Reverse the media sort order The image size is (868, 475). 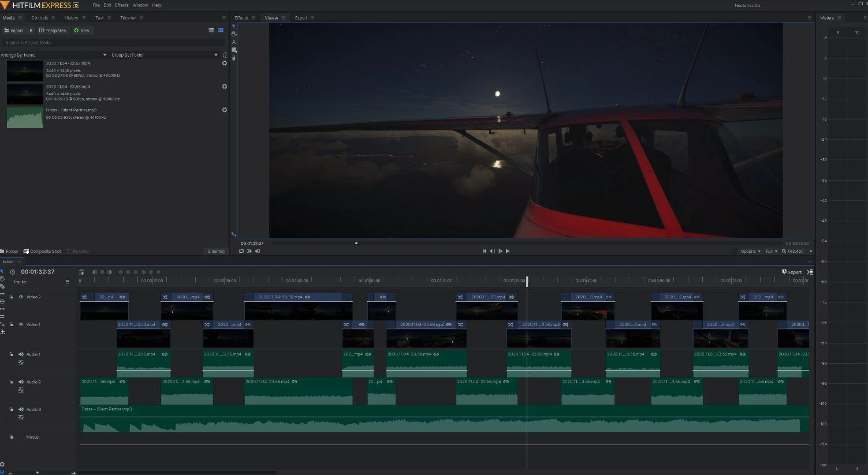225,55
